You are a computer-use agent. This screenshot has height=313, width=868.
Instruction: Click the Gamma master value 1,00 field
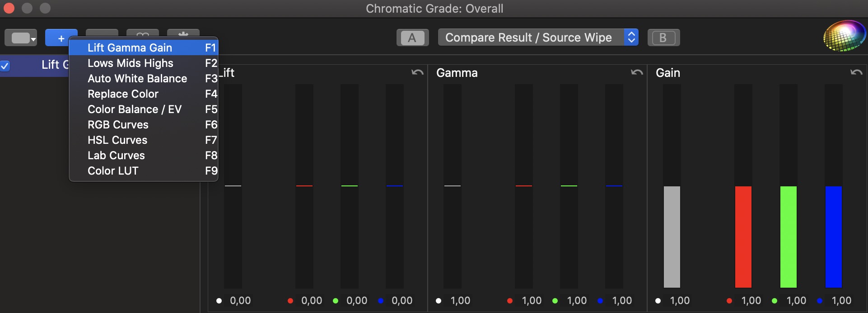coord(460,300)
